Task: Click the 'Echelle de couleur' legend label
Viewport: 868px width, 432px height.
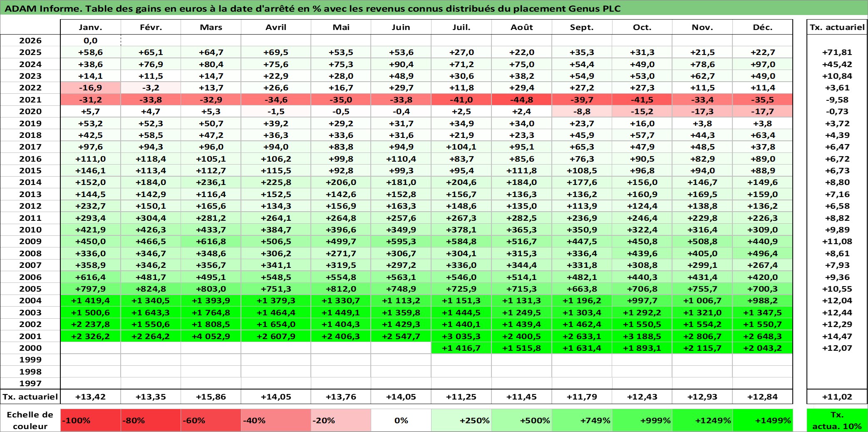Action: pos(30,420)
